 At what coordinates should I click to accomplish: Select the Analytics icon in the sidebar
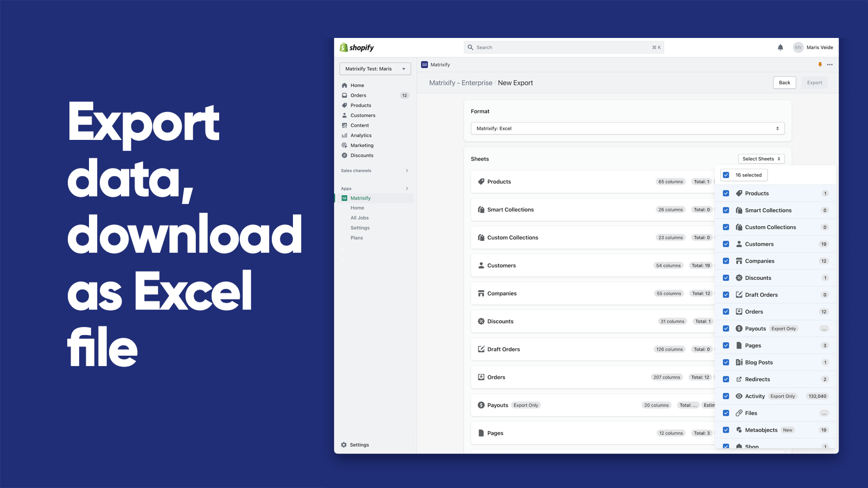345,135
